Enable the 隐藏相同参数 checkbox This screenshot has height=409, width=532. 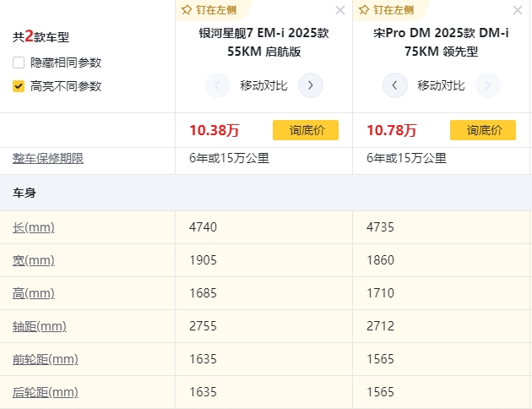coord(19,63)
